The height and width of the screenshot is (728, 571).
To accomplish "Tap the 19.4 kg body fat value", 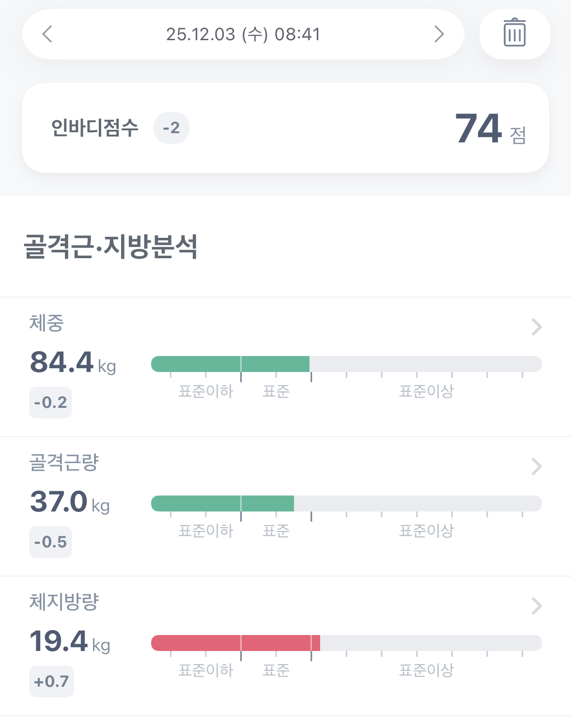I will coord(70,641).
